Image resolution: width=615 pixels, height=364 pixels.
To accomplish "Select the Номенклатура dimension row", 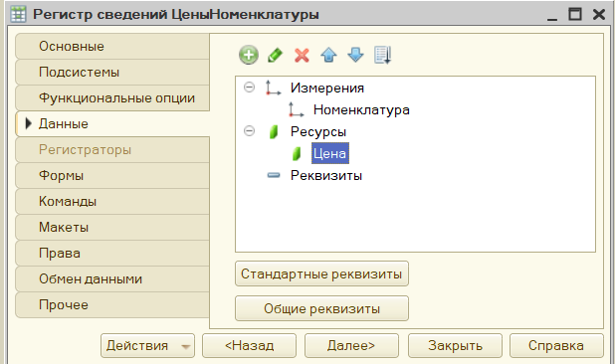I will click(x=361, y=109).
